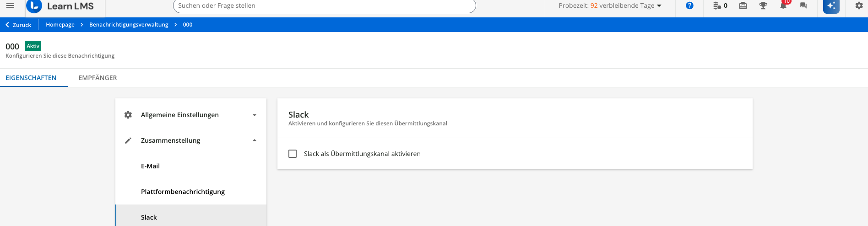Screen dimensions: 868x226
Task: Click the Learn LMS logo
Action: tap(60, 6)
